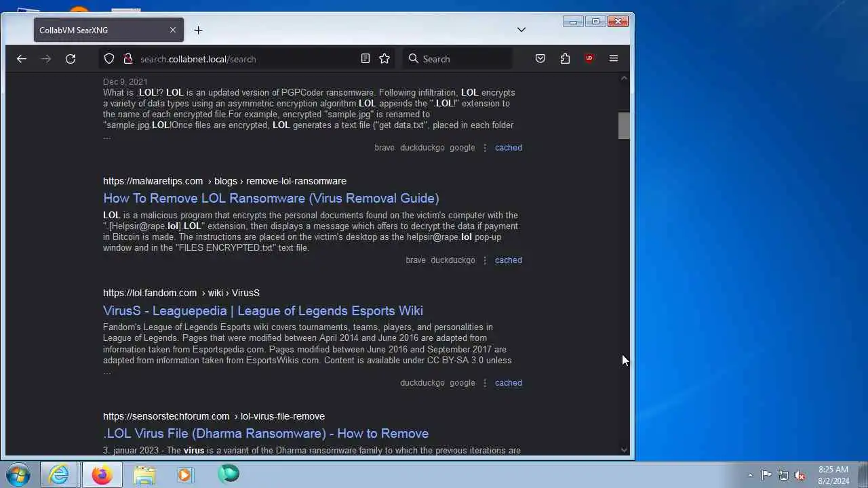Click the forward navigation arrow
The height and width of the screenshot is (488, 868).
(x=46, y=59)
